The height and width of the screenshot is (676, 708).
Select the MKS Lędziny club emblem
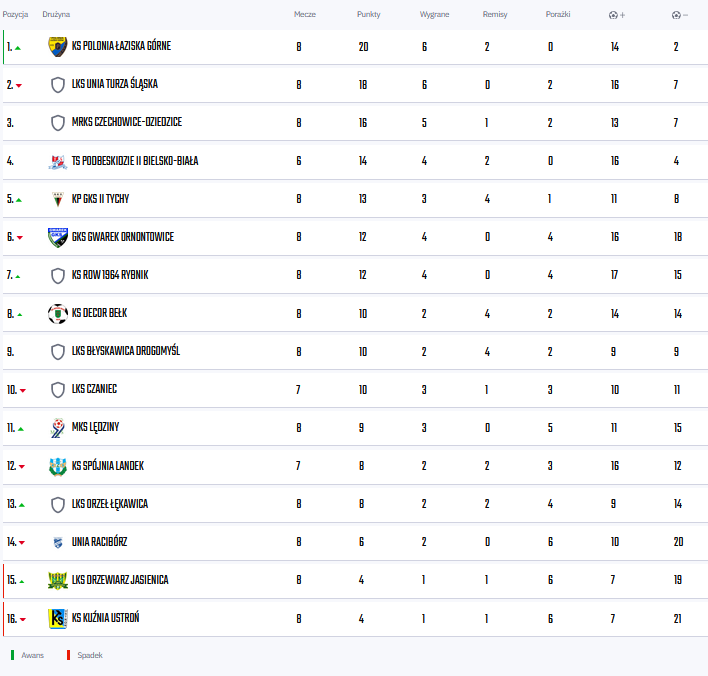pyautogui.click(x=58, y=428)
